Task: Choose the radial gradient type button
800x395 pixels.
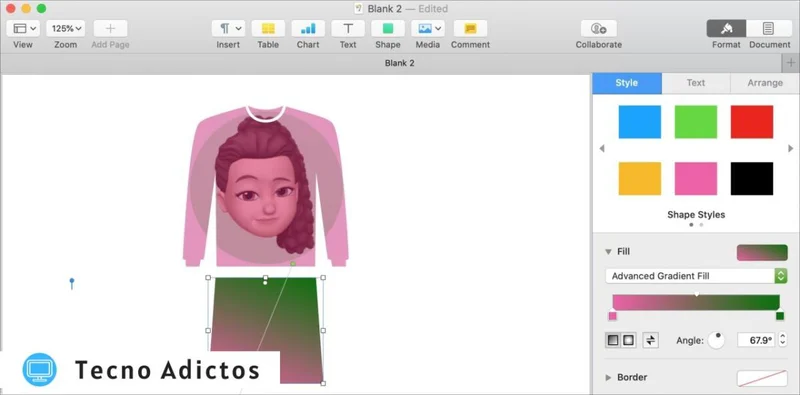Action: coord(629,340)
